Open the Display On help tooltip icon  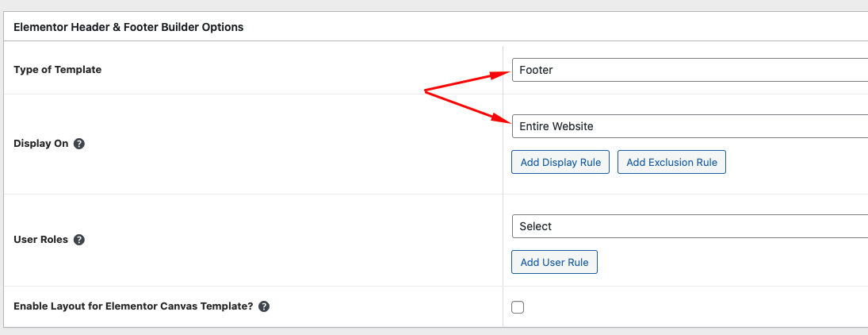[79, 144]
